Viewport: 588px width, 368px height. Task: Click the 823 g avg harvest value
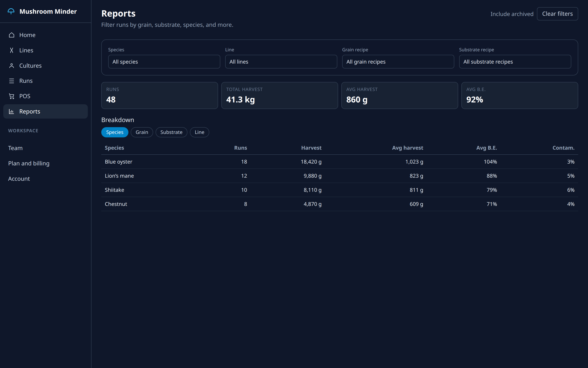[416, 176]
